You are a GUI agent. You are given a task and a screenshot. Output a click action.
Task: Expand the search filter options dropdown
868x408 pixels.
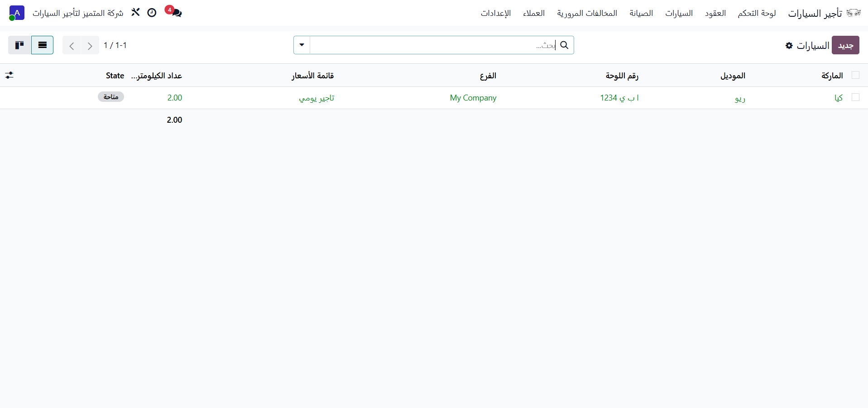click(x=302, y=45)
